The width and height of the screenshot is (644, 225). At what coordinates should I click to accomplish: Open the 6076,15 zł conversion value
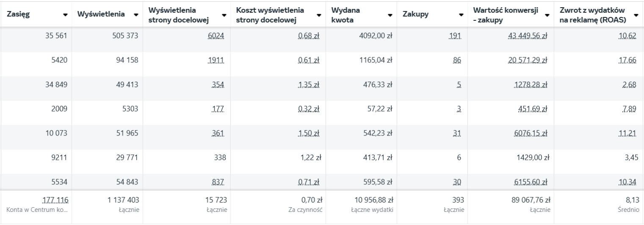click(531, 133)
